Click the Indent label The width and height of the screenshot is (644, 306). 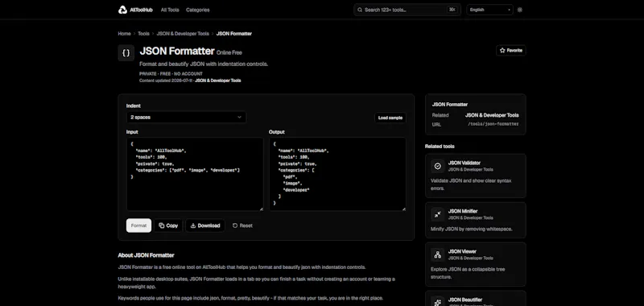coord(134,105)
